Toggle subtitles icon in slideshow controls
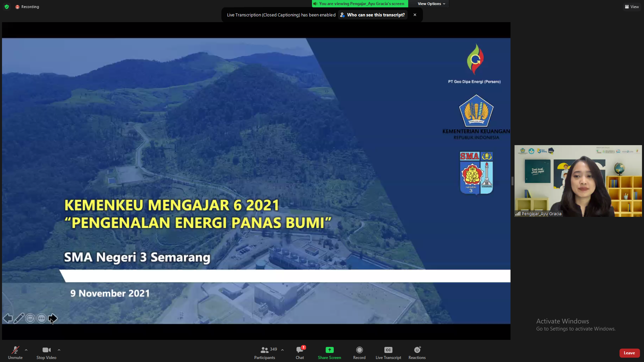The image size is (644, 362). (x=30, y=318)
